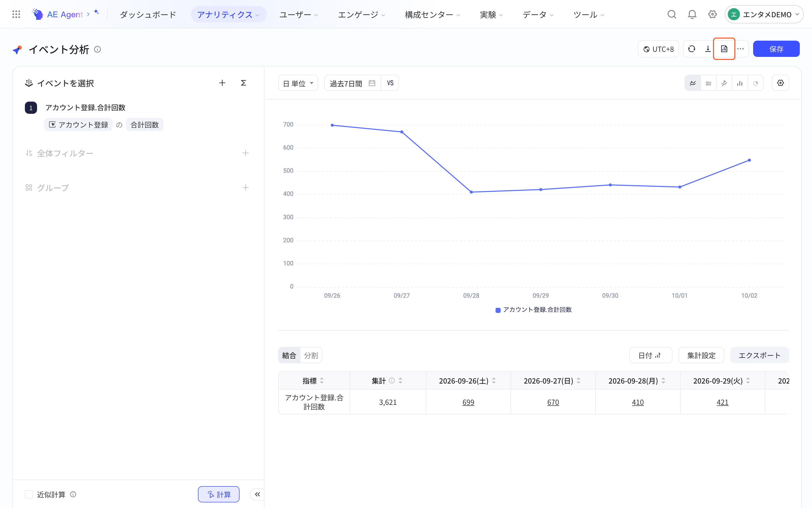Add an event with the plus icon
Screen dimensions: 812x508
[x=222, y=83]
